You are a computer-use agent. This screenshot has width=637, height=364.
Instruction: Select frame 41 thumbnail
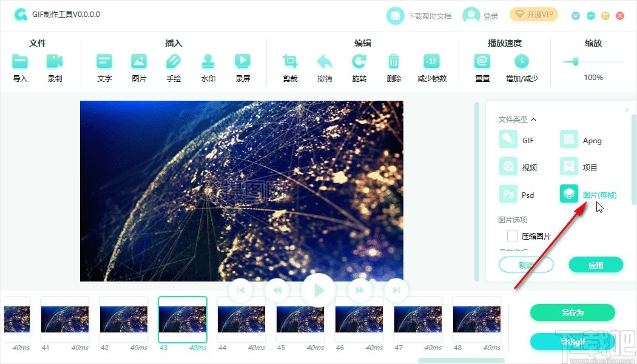[65, 319]
